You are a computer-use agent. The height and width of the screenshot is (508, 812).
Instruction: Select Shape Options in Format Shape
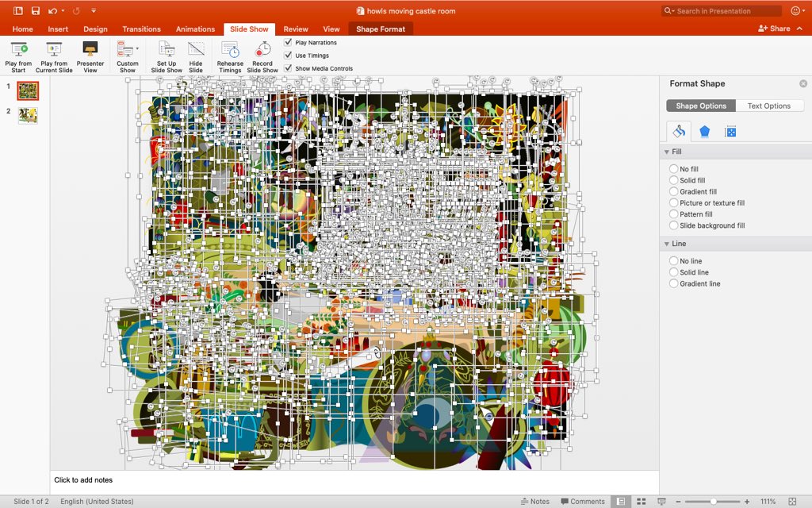[701, 106]
